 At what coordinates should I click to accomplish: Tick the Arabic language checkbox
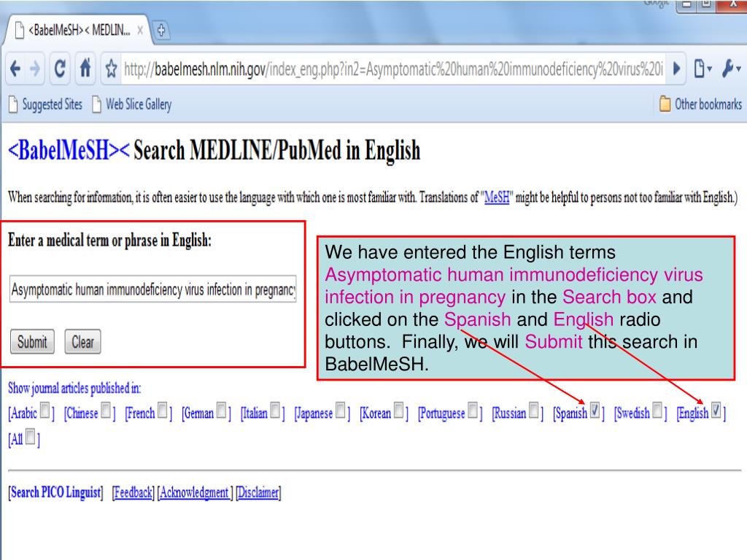44,410
